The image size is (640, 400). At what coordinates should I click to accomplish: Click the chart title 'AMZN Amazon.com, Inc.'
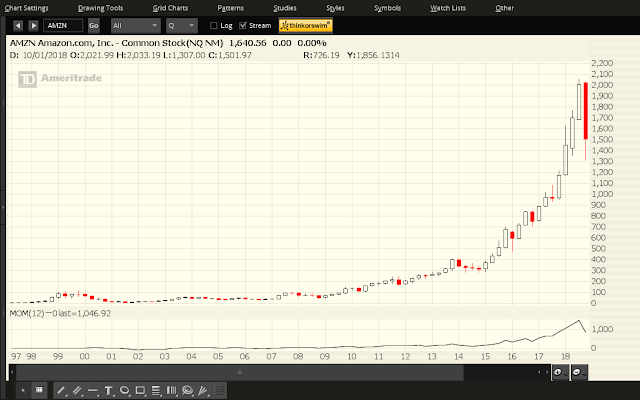(61, 43)
